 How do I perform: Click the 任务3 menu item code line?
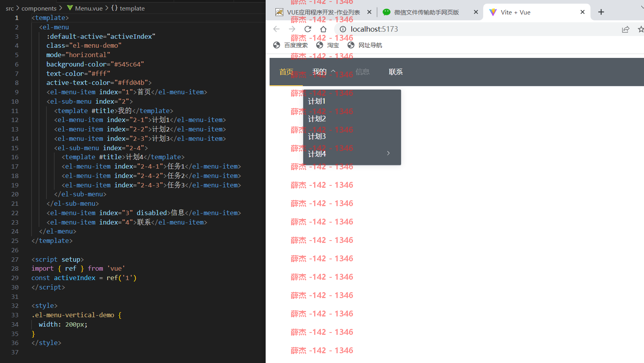151,185
